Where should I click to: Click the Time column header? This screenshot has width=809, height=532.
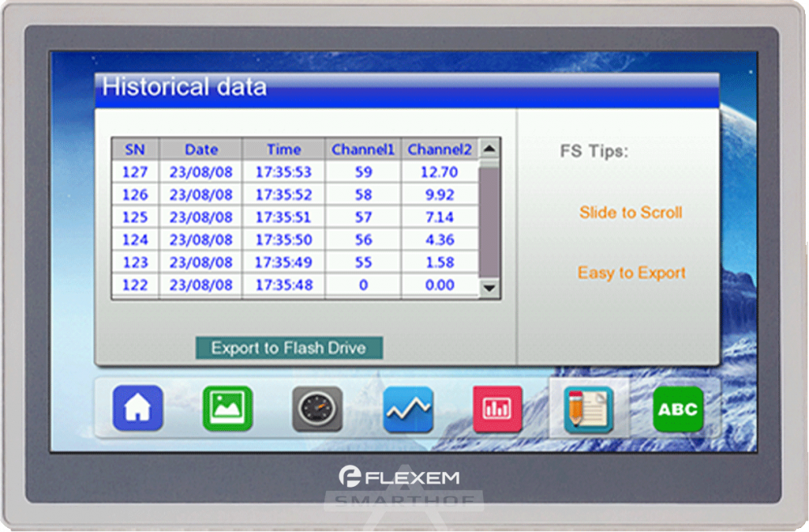[283, 150]
